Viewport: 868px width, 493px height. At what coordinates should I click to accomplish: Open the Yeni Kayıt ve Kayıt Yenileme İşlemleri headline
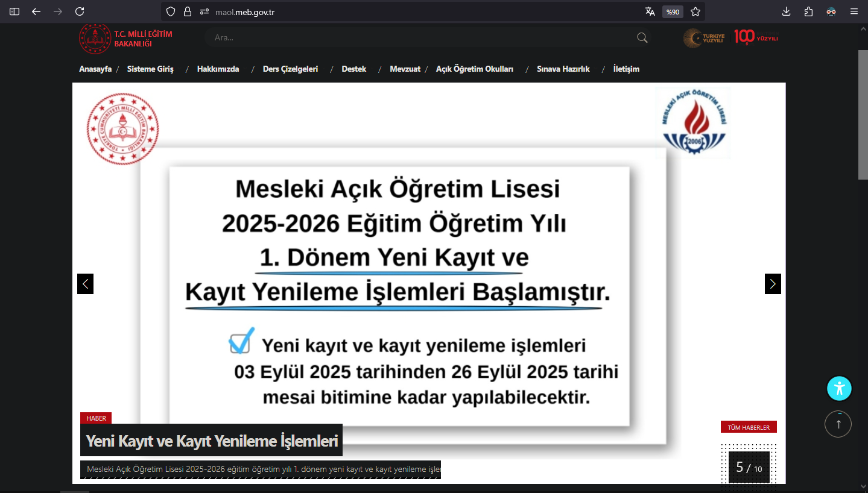[x=212, y=441]
